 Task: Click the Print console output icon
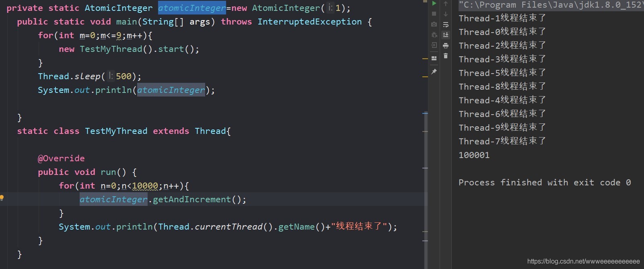coord(446,45)
